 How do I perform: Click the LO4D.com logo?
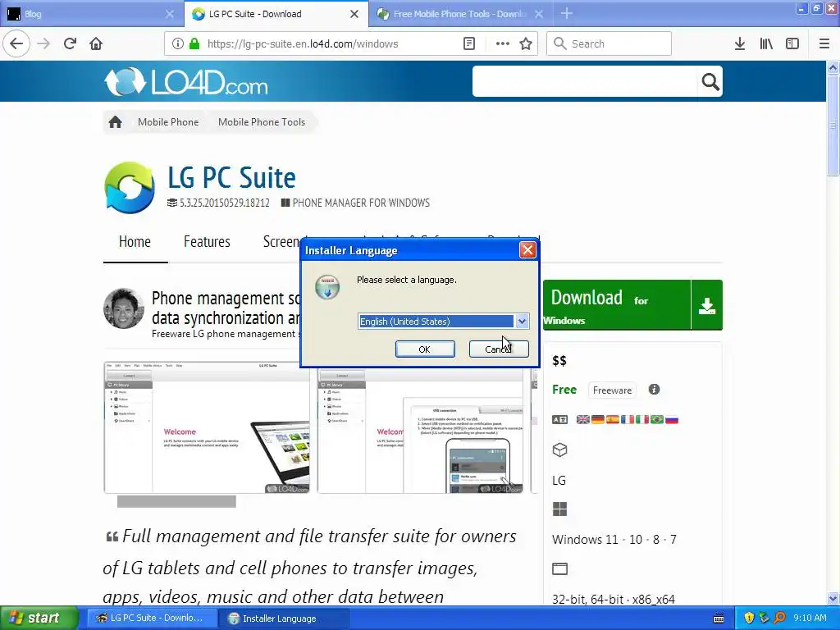[186, 82]
